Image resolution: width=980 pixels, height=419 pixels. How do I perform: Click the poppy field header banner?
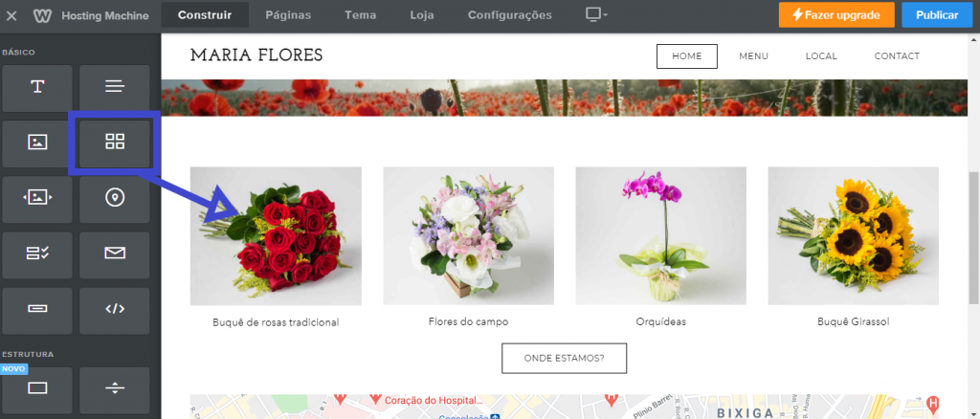564,98
